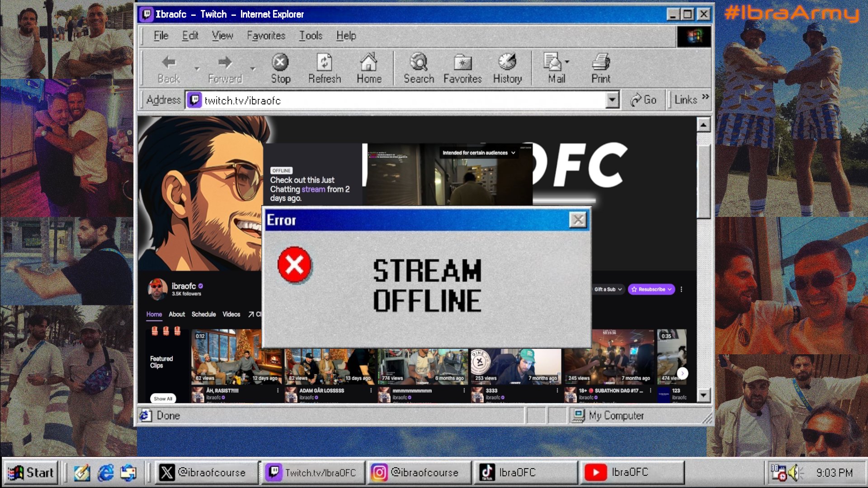Open the View menu
The height and width of the screenshot is (488, 868).
pos(222,36)
